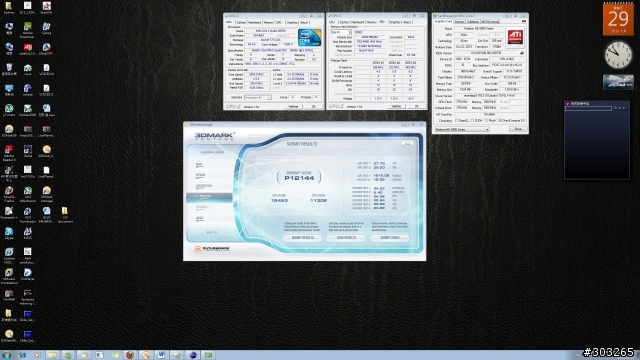This screenshot has width=640, height=360.
Task: Toggle the DirectCompute 5.0 checkbox in GPU-Z
Action: coord(500,120)
